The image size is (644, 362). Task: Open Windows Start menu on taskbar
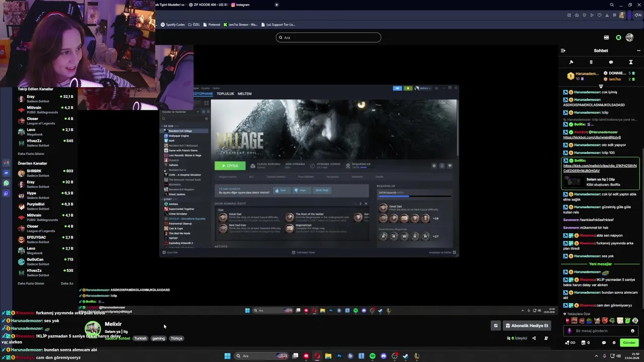pos(227,356)
